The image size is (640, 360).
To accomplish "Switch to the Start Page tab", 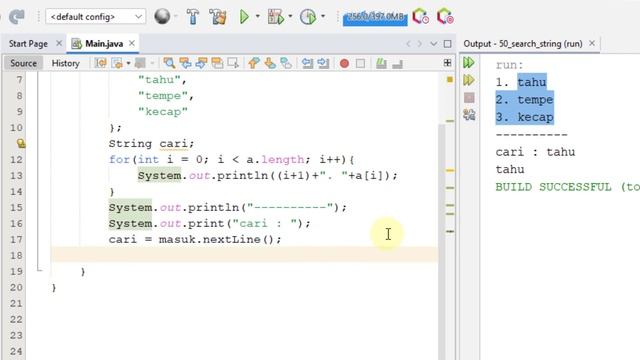I will 28,44.
